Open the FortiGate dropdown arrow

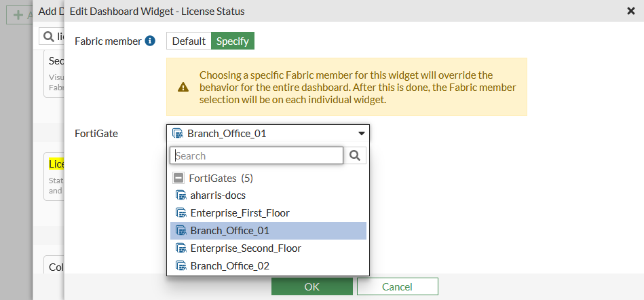coord(362,134)
